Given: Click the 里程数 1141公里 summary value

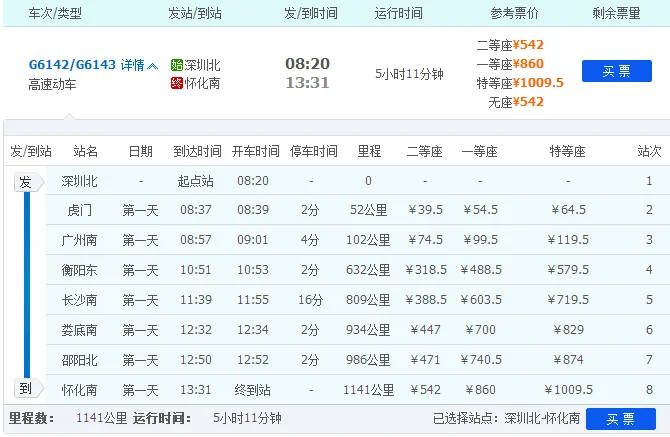Looking at the screenshot, I should [x=102, y=418].
